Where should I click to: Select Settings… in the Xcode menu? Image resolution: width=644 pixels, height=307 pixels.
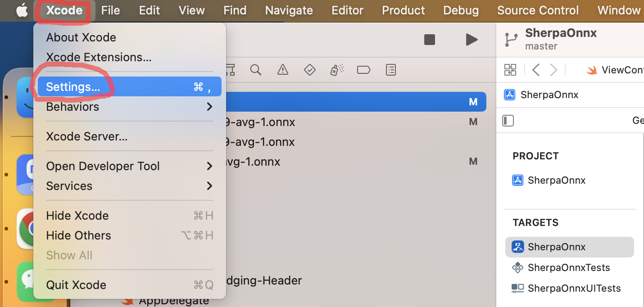[x=129, y=86]
